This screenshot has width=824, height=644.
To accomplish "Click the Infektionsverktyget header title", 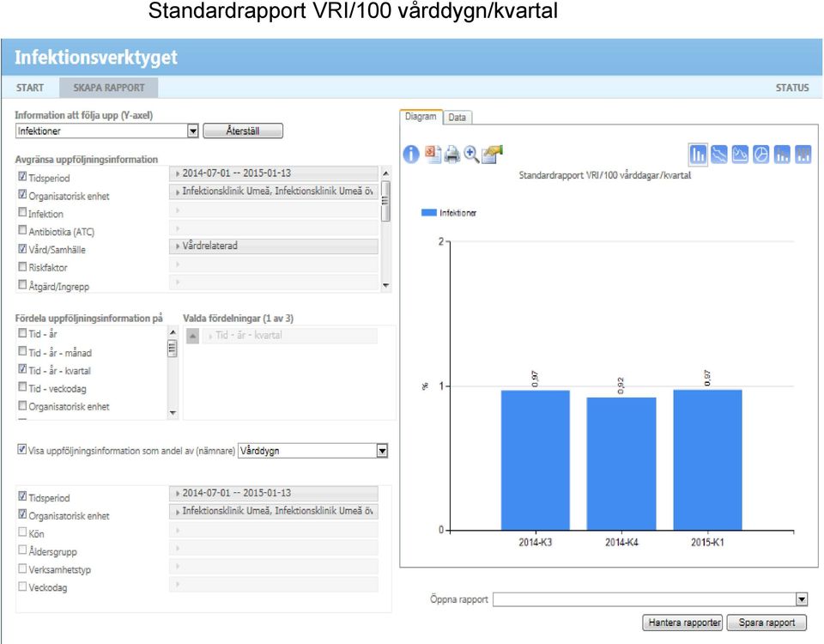I will click(x=95, y=58).
